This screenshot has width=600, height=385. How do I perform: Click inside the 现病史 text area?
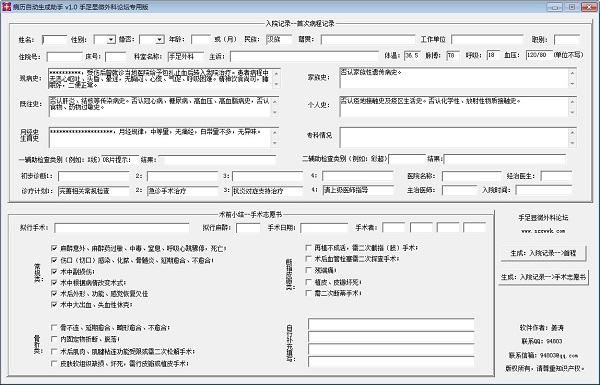click(161, 78)
